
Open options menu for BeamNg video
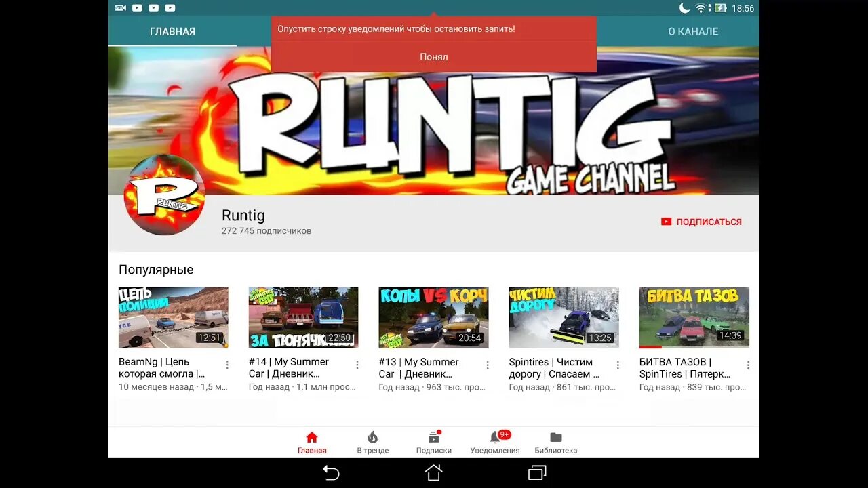(227, 365)
